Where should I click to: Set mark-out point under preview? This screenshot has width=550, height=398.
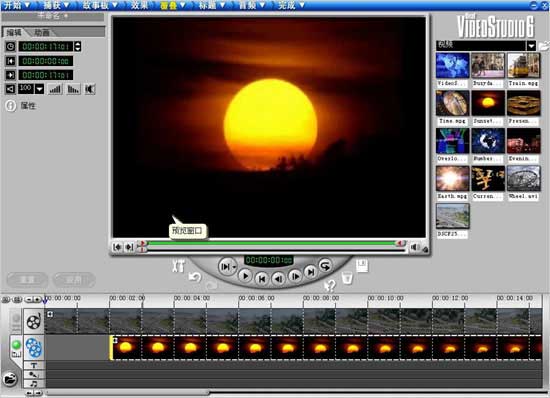pyautogui.click(x=129, y=247)
